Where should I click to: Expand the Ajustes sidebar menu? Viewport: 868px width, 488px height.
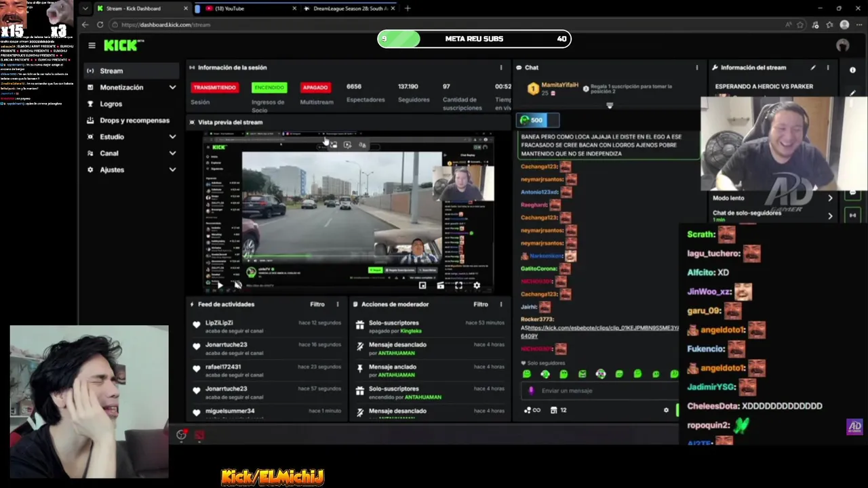(132, 169)
